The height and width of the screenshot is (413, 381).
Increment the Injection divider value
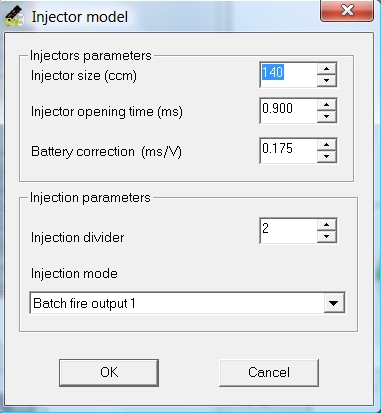pyautogui.click(x=327, y=225)
